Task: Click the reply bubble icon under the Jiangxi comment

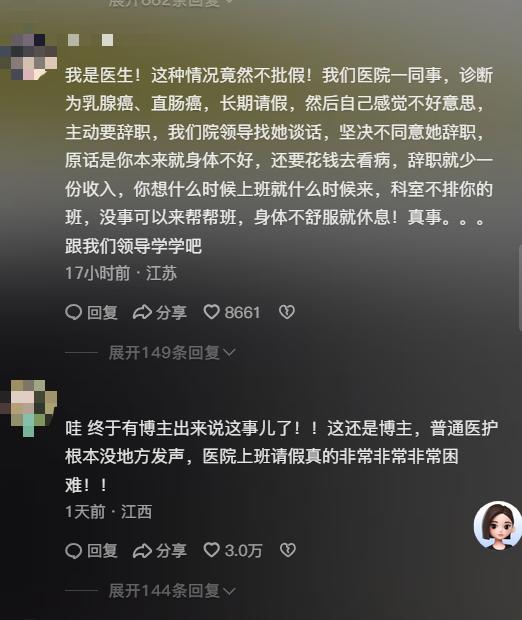Action: pos(73,550)
